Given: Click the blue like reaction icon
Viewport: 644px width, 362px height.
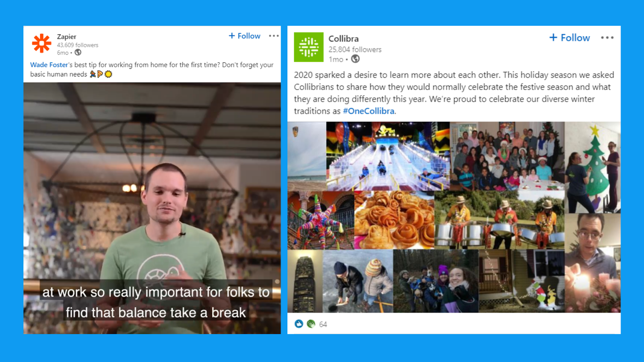Looking at the screenshot, I should click(299, 324).
